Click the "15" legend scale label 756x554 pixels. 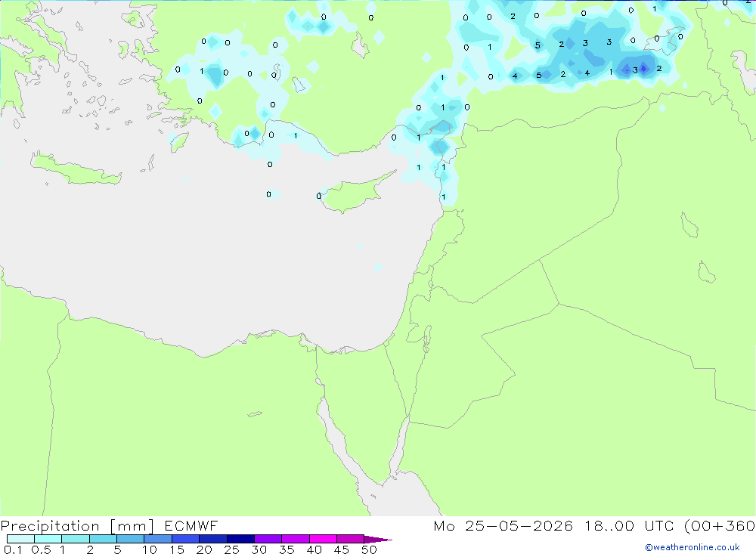pyautogui.click(x=177, y=549)
